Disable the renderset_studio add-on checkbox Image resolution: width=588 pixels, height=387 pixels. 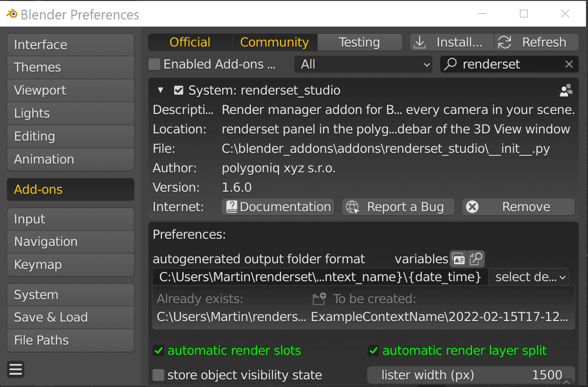[x=179, y=90]
